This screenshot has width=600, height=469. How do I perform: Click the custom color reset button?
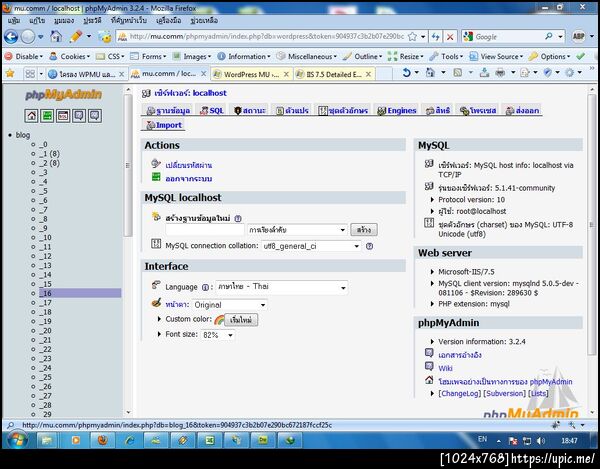tap(241, 320)
